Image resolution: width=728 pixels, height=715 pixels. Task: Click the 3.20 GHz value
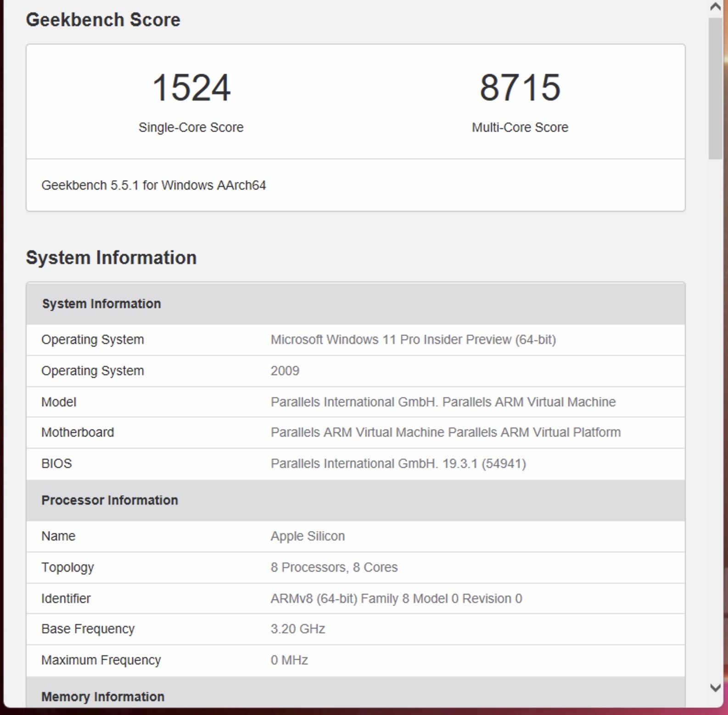click(x=298, y=629)
